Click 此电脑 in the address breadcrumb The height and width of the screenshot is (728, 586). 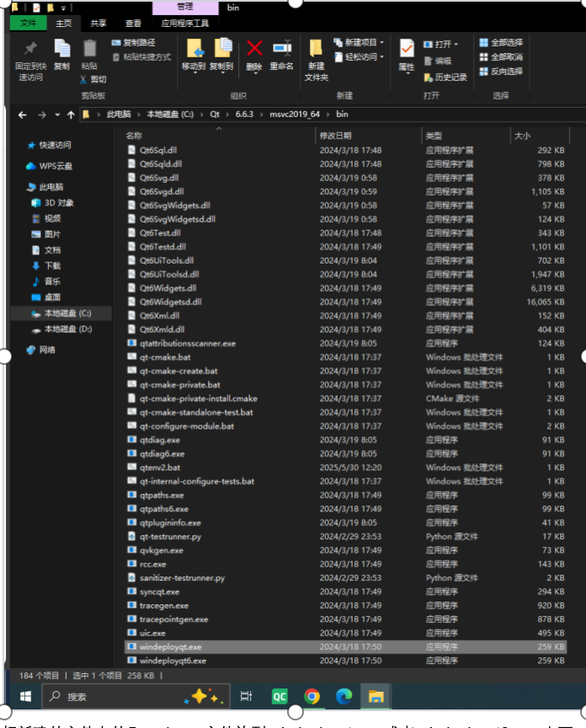pos(119,115)
